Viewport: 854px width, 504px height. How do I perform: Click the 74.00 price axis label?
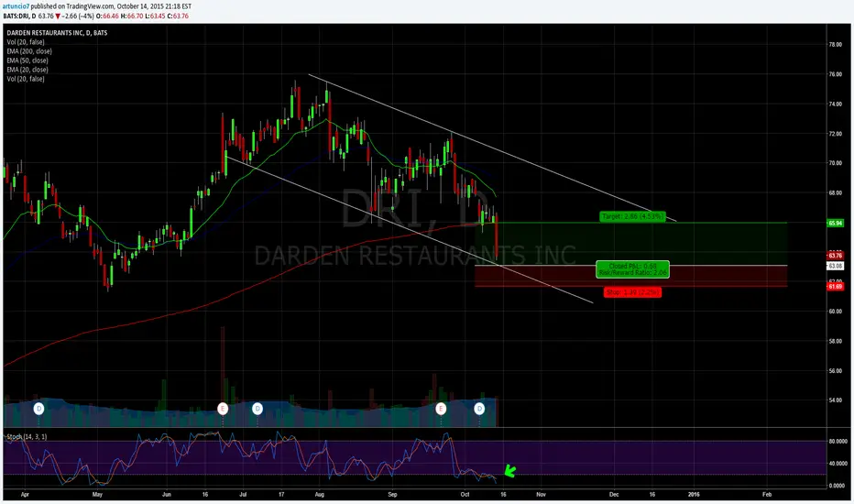pyautogui.click(x=835, y=104)
